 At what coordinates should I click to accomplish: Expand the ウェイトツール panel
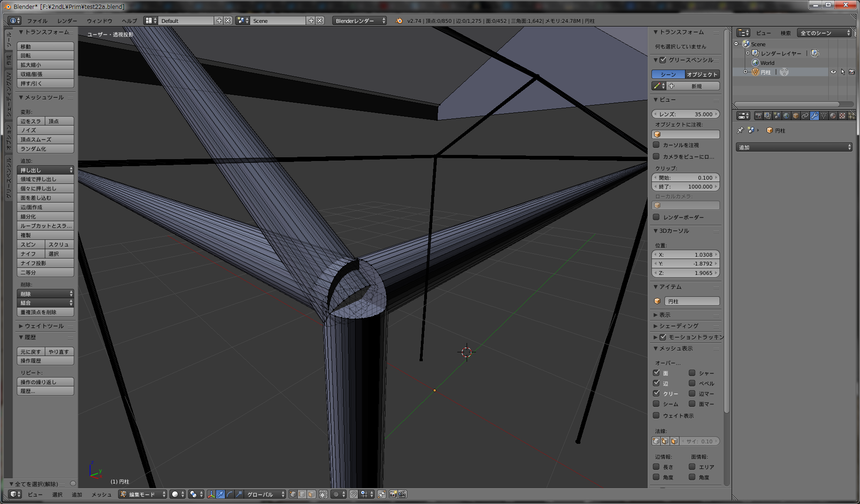(x=44, y=326)
